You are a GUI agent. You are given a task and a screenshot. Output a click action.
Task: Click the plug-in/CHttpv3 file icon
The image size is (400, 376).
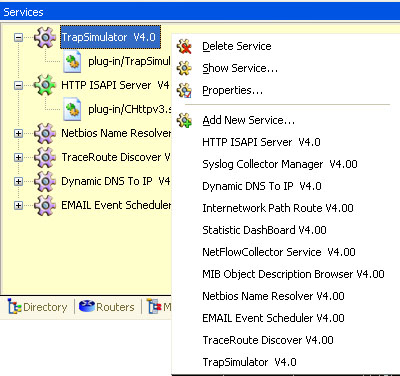coord(72,109)
